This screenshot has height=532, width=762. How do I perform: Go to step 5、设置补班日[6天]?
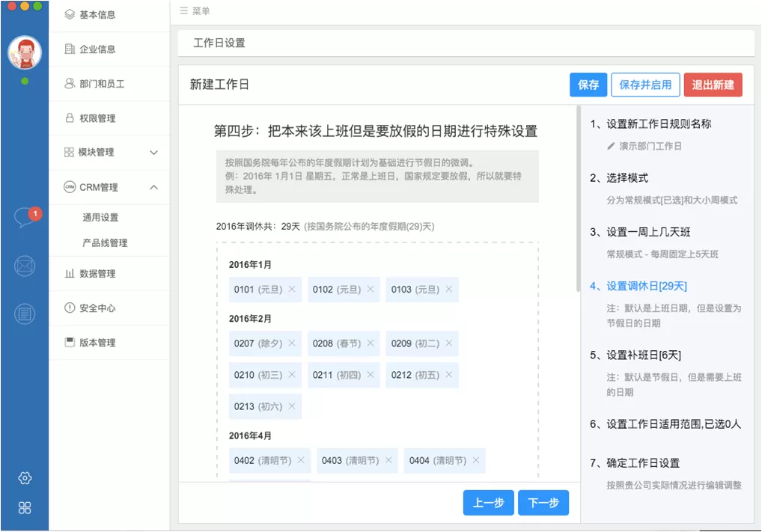tap(635, 355)
